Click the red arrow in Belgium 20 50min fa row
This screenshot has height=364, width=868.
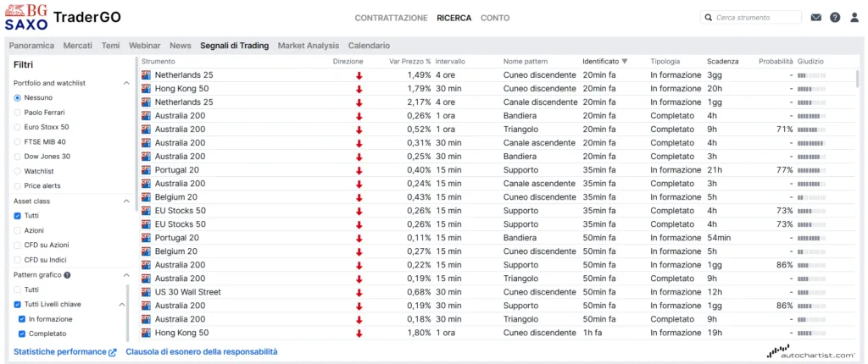359,251
